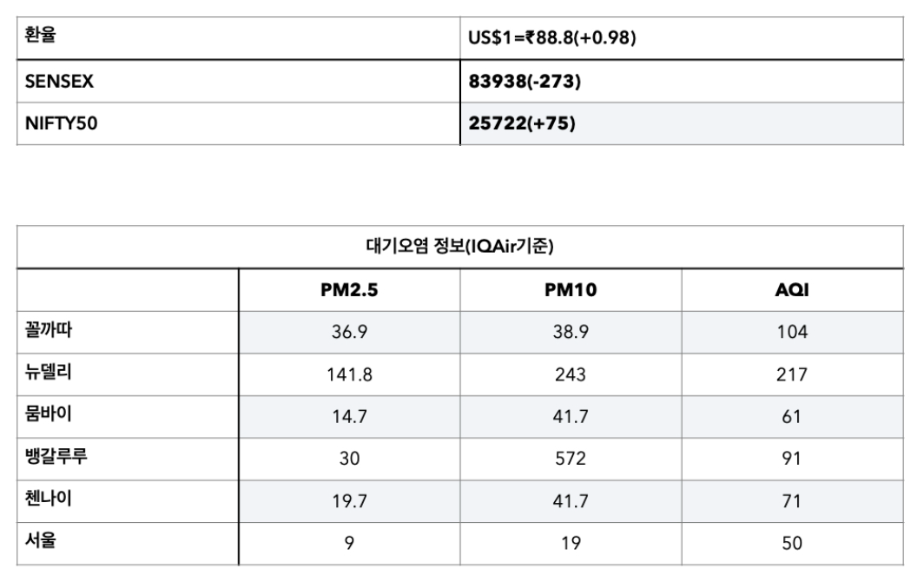The image size is (924, 582).
Task: Select the 83938(-273) SENSEX value
Action: click(x=525, y=82)
